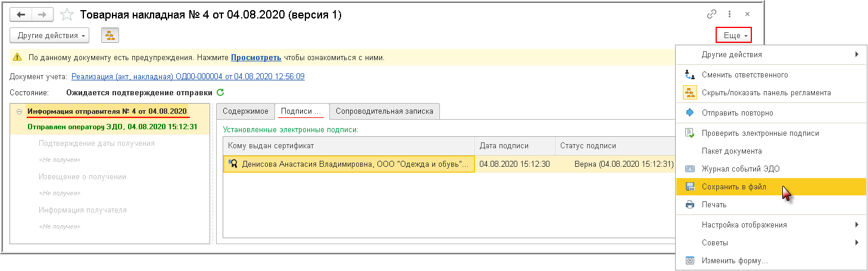The image size is (868, 271).
Task: Click the back navigation arrow
Action: (20, 14)
